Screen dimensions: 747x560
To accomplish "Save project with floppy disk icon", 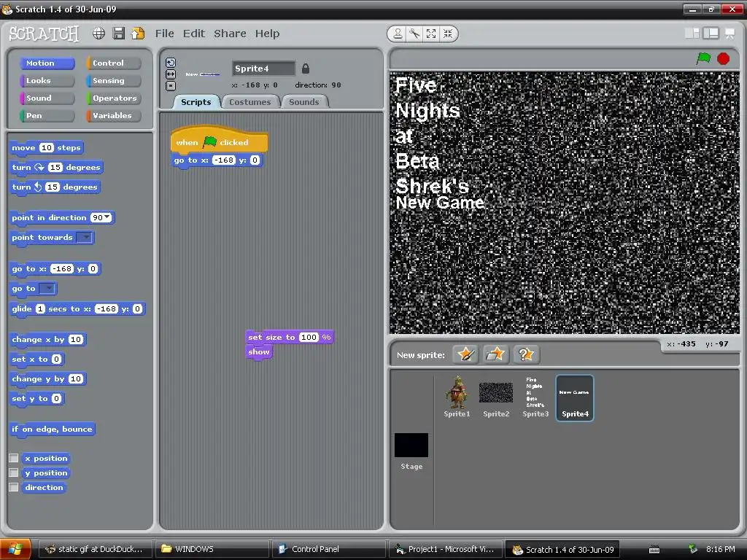I will [x=119, y=34].
